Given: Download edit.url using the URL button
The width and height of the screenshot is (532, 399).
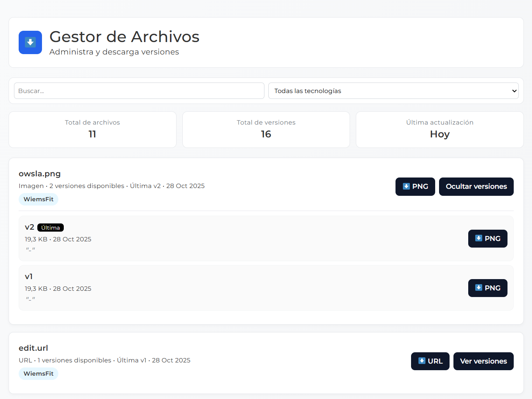Looking at the screenshot, I should [x=430, y=361].
